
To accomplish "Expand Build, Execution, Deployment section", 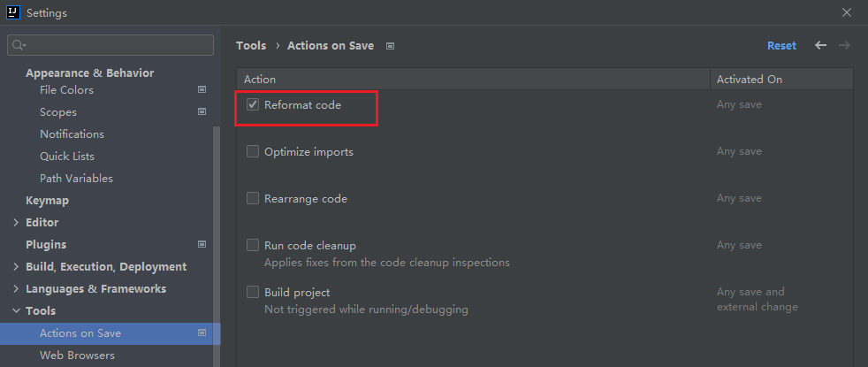I will (16, 267).
